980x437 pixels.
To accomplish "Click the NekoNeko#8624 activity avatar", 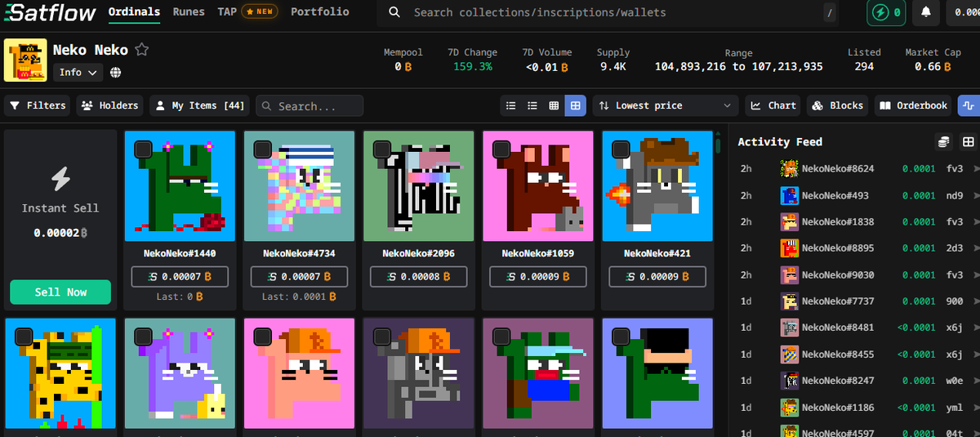I will click(x=789, y=169).
